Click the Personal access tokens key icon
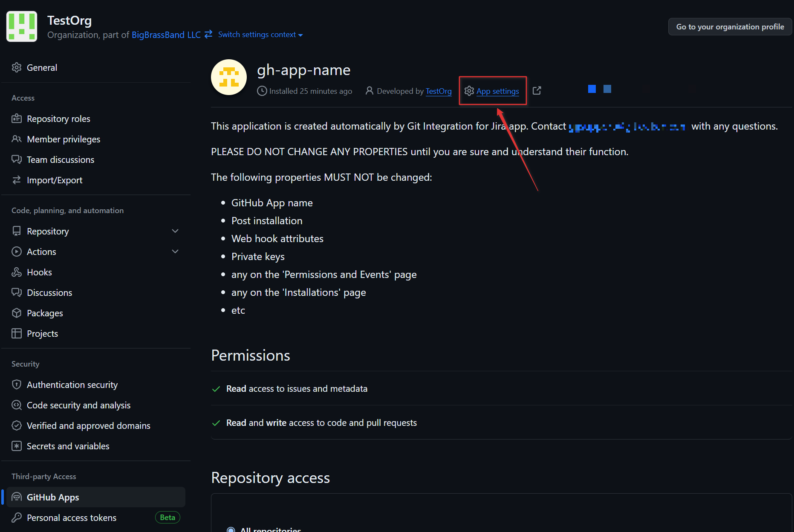The height and width of the screenshot is (532, 794). tap(17, 518)
